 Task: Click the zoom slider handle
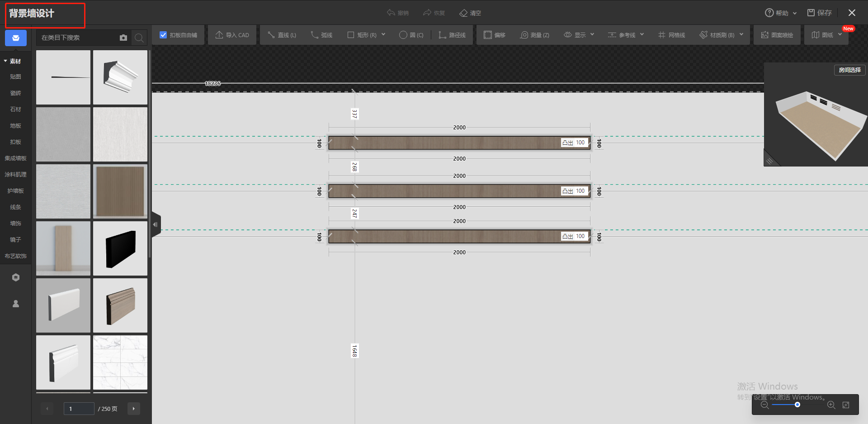[x=797, y=405]
